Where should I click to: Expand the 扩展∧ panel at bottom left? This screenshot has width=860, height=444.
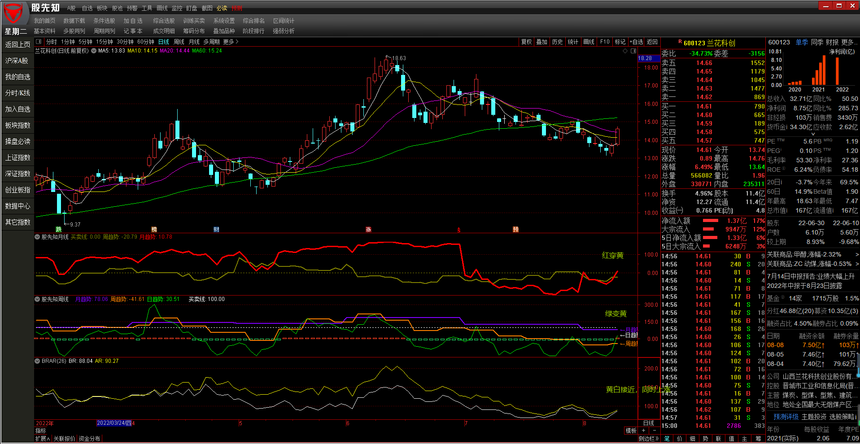click(43, 439)
